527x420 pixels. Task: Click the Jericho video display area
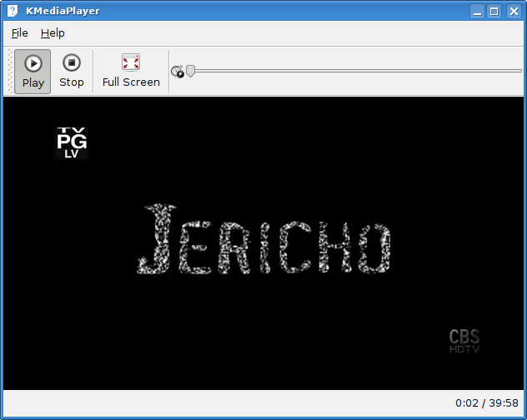click(263, 243)
